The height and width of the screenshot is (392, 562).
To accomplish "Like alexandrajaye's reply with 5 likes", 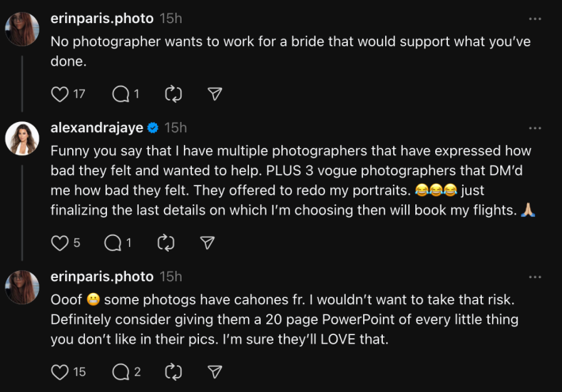I will [x=60, y=243].
